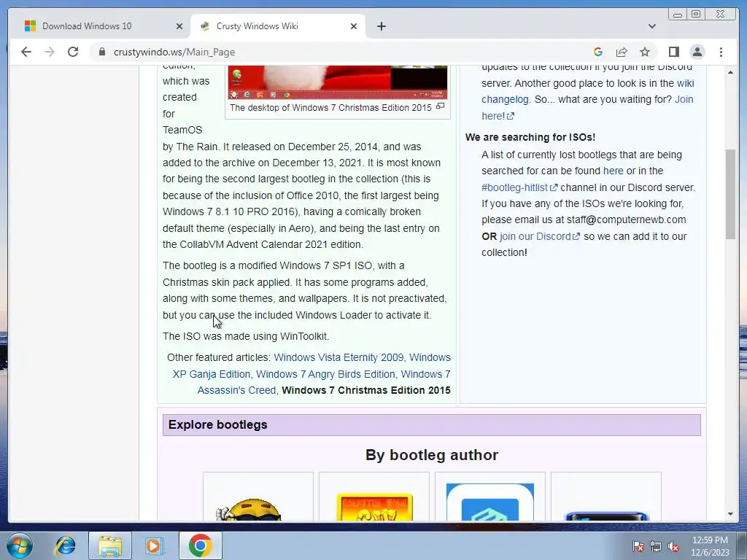
Task: Click the Chrome taskbar icon
Action: click(200, 545)
